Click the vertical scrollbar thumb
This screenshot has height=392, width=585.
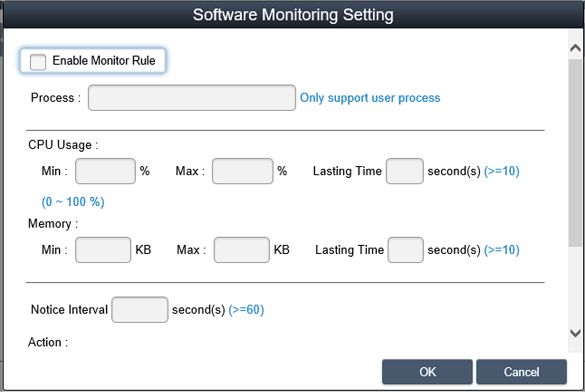tap(575, 152)
